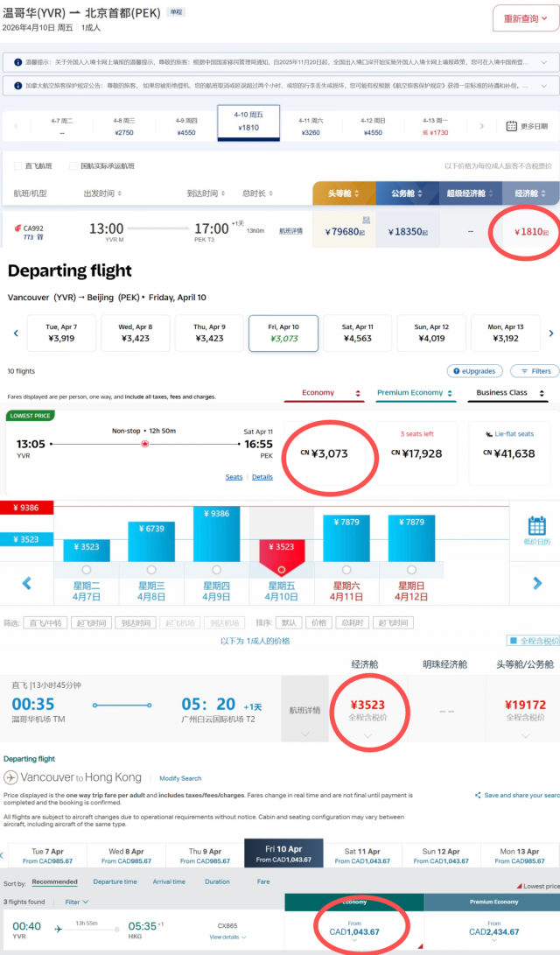560x955 pixels.
Task: Click the 低价日历 low-price calendar icon
Action: 536,527
